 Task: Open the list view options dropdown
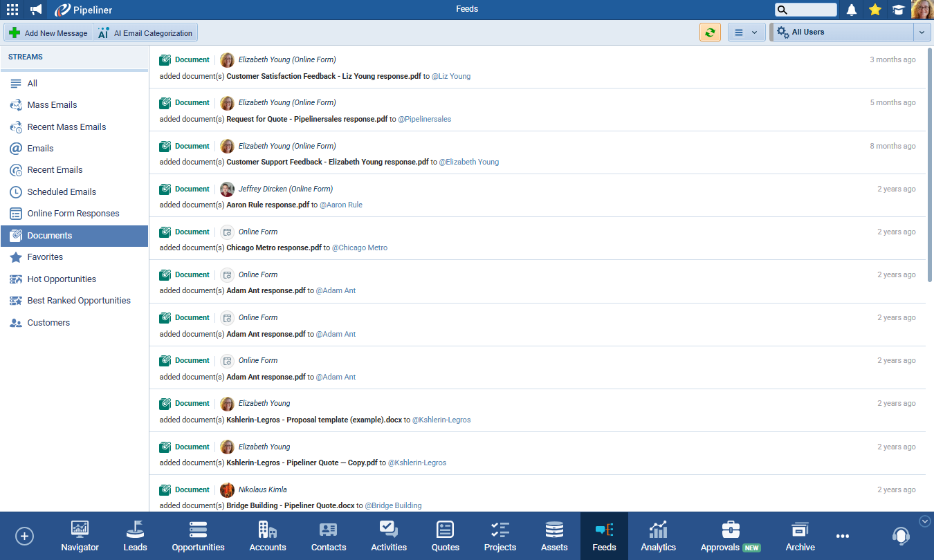(746, 32)
